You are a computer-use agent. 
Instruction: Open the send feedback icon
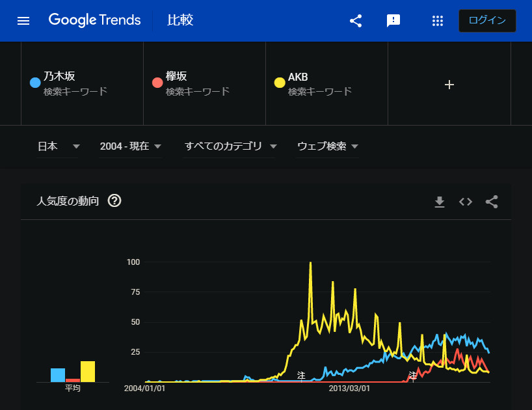point(393,21)
